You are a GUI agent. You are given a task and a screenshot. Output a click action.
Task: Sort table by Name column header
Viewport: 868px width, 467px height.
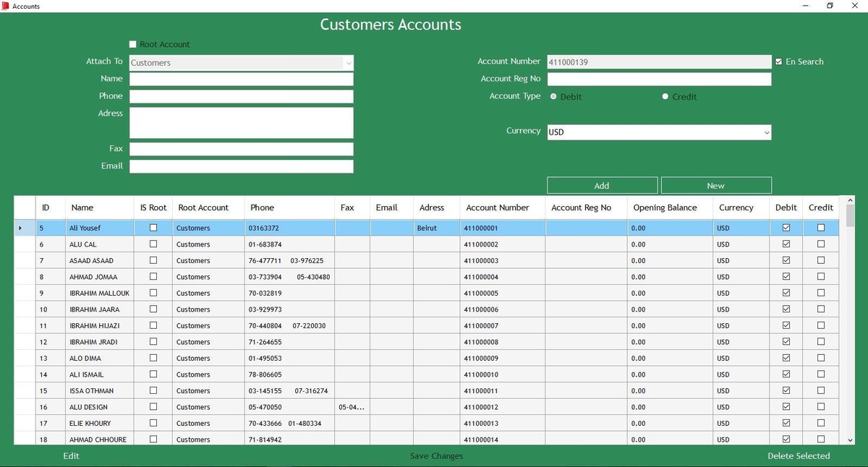coord(82,207)
